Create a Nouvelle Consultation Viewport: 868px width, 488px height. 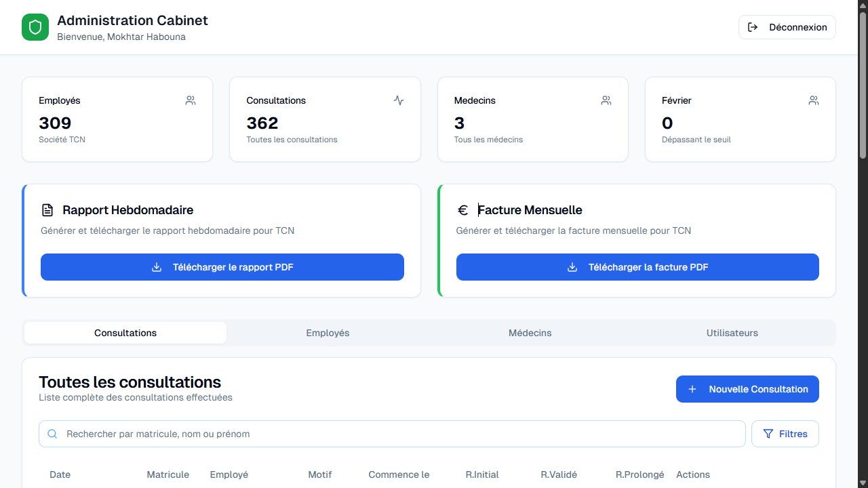pyautogui.click(x=747, y=389)
